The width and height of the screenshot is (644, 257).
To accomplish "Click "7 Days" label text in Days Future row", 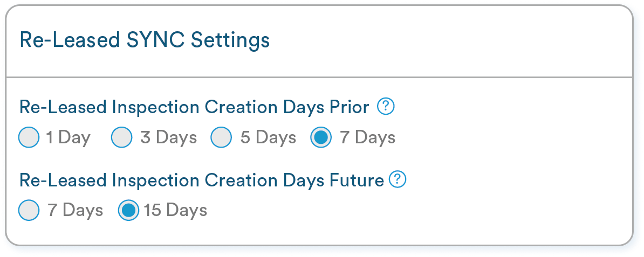I will [x=75, y=210].
